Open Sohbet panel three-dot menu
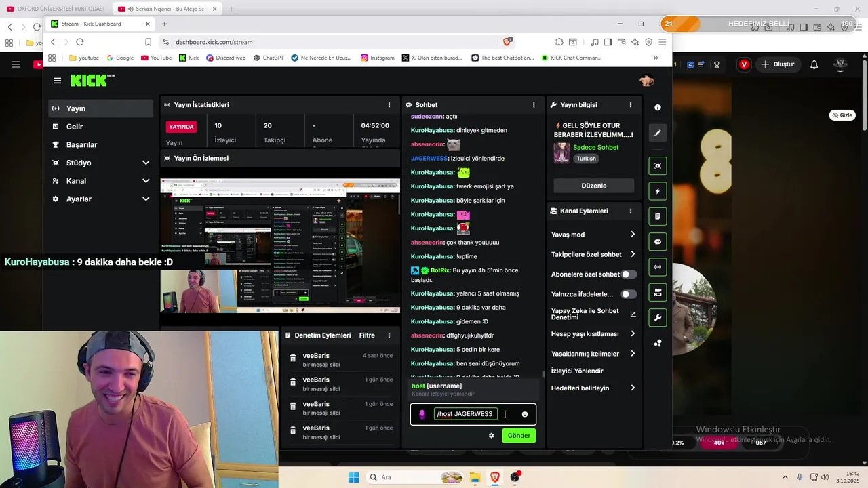 coord(534,105)
